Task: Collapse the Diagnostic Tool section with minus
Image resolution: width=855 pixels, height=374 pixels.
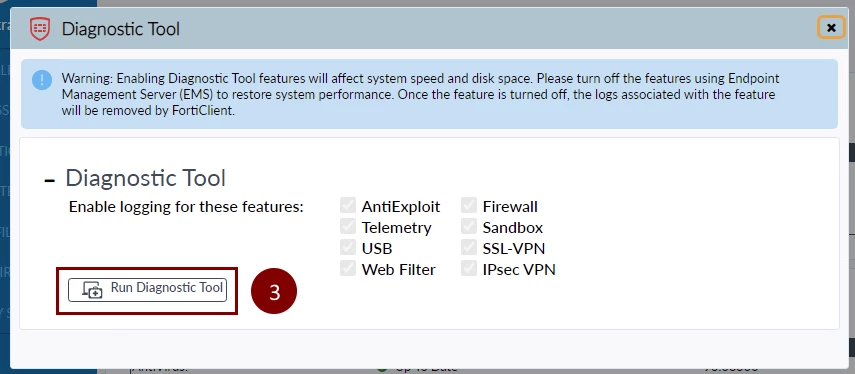Action: tap(50, 180)
